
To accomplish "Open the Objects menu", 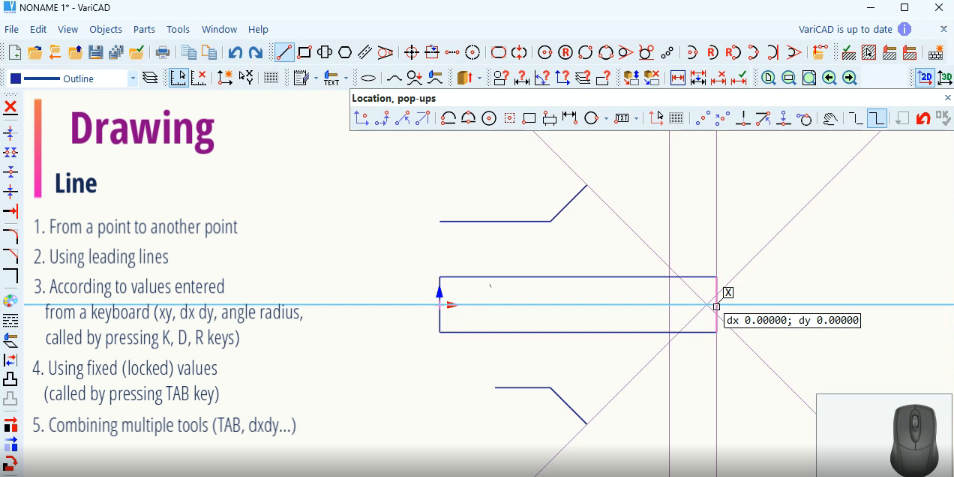I will click(105, 30).
